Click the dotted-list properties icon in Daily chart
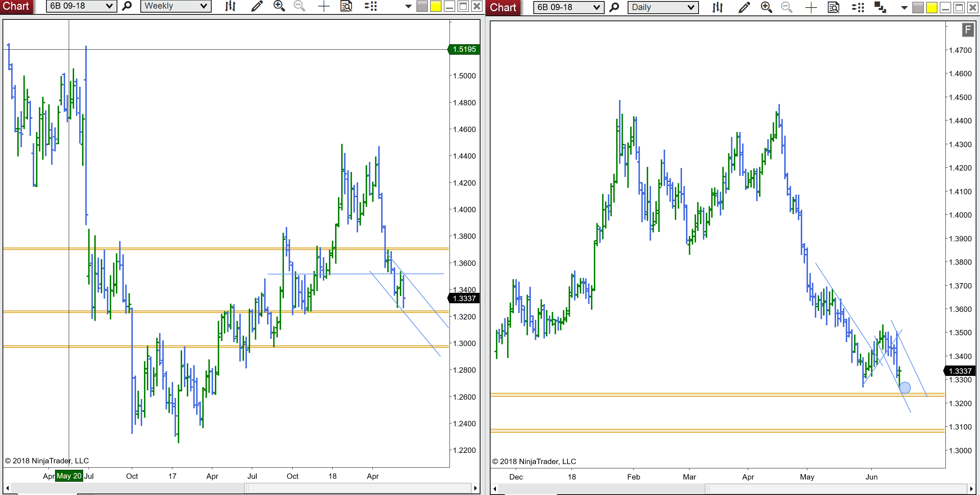980x495 pixels. click(858, 7)
